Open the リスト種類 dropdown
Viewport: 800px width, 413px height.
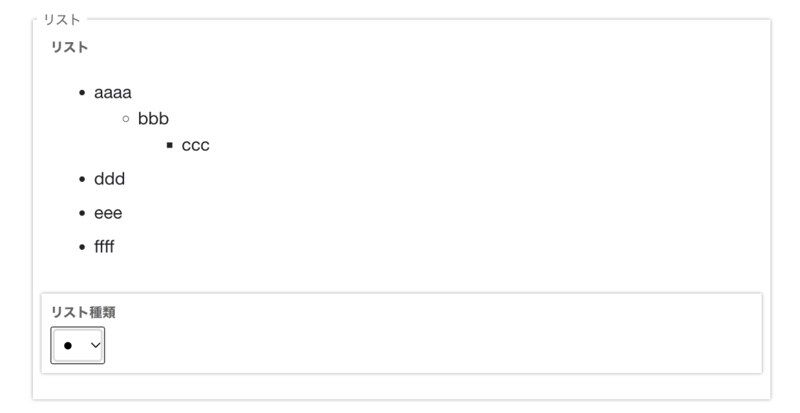tap(78, 345)
